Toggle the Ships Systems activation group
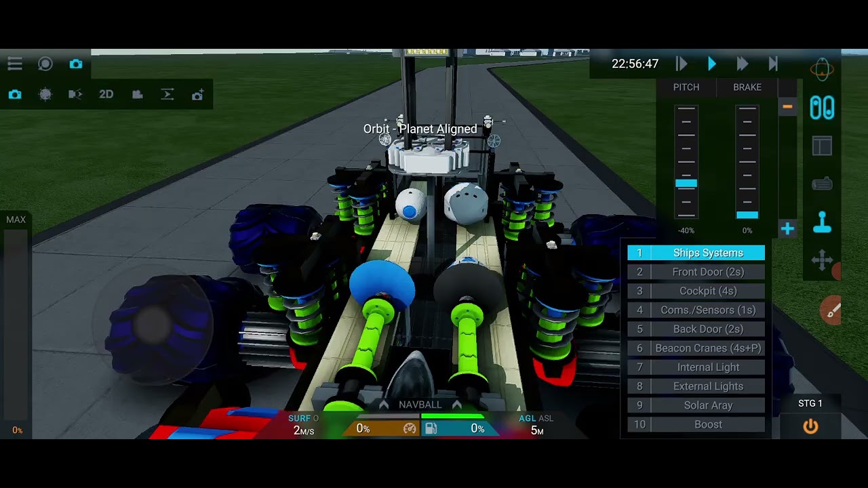Image resolution: width=868 pixels, height=488 pixels. (696, 253)
